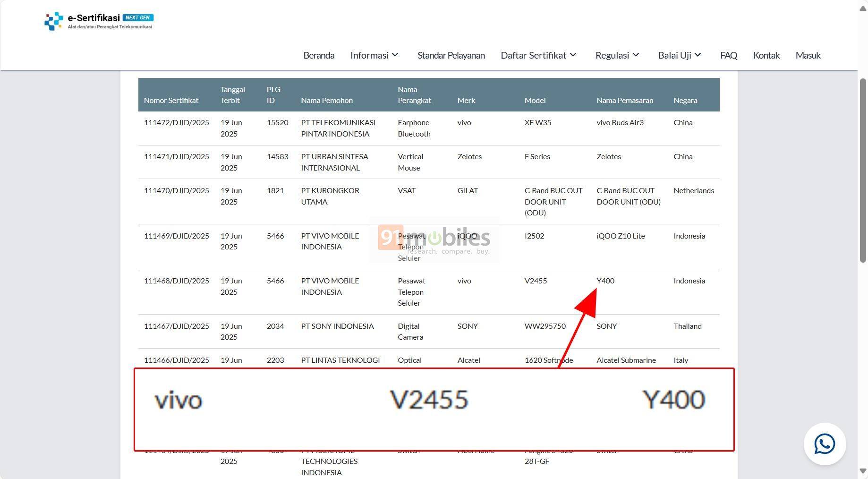Screen dimensions: 868x479
Task: Click PT SONY INDONESIA cell
Action: [x=337, y=326]
